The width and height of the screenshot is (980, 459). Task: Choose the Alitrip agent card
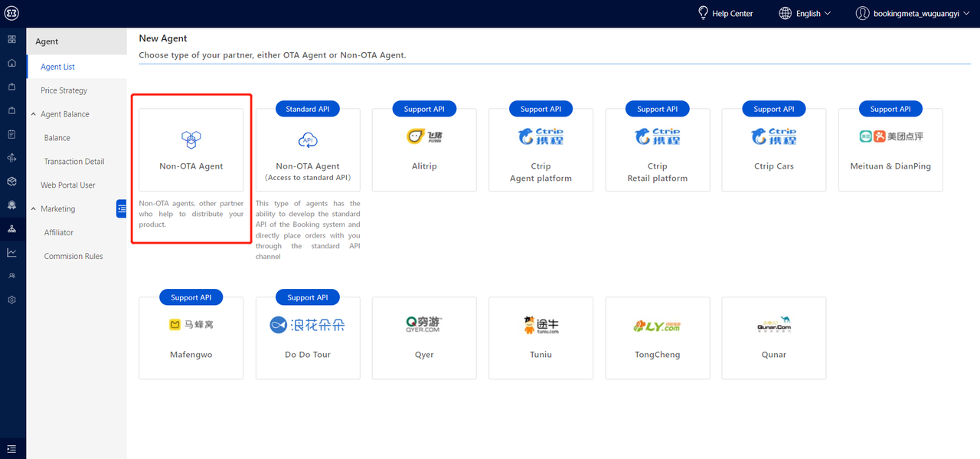tap(424, 150)
